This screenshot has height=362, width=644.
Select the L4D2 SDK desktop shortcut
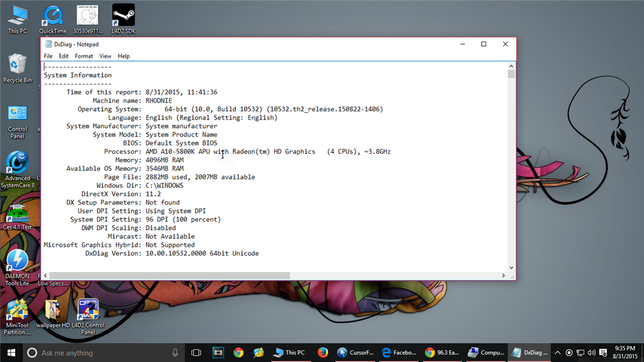(x=123, y=20)
